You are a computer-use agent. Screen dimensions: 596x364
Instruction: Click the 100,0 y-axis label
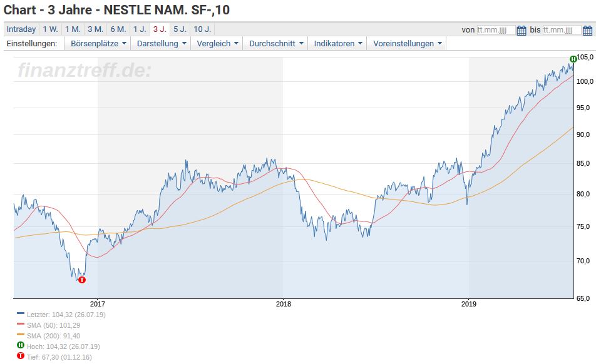click(x=585, y=81)
